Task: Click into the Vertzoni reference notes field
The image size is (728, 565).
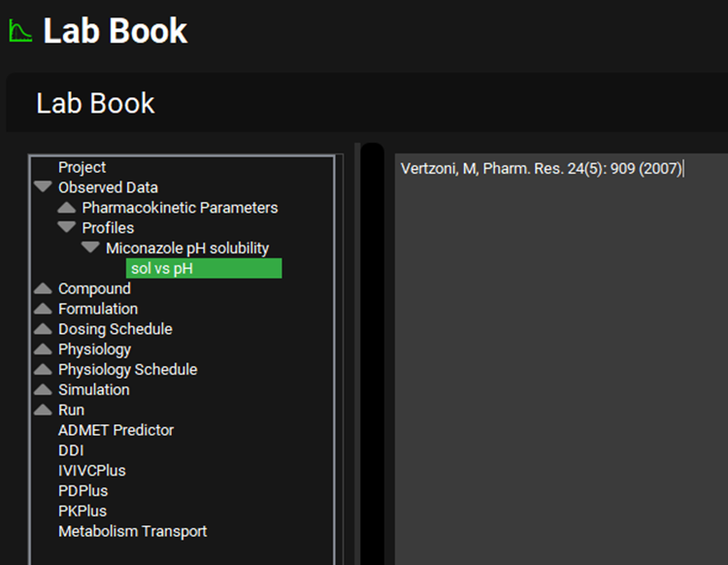Action: tap(561, 359)
